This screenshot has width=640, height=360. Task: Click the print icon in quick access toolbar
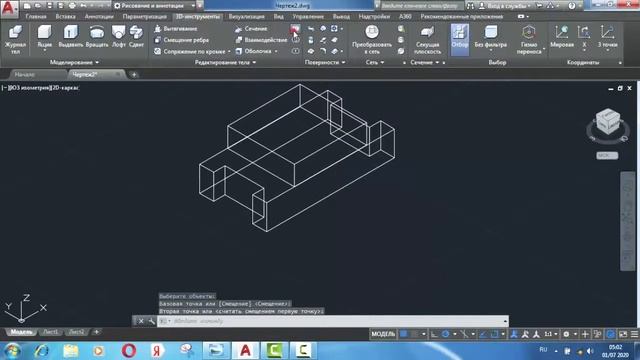[x=72, y=6]
